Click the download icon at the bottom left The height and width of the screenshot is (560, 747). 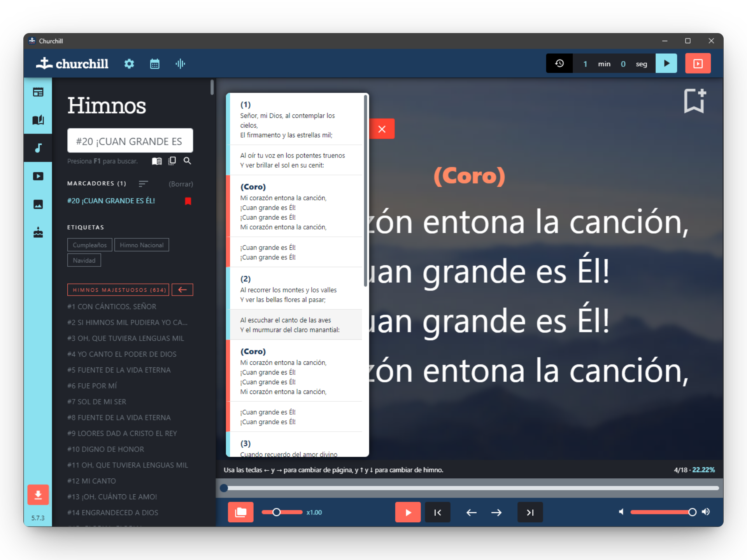(x=38, y=495)
